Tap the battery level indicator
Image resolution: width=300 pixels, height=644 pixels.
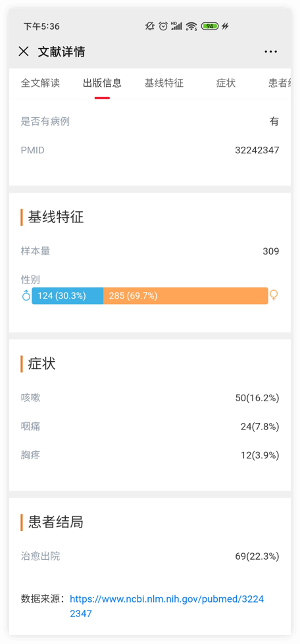point(210,26)
